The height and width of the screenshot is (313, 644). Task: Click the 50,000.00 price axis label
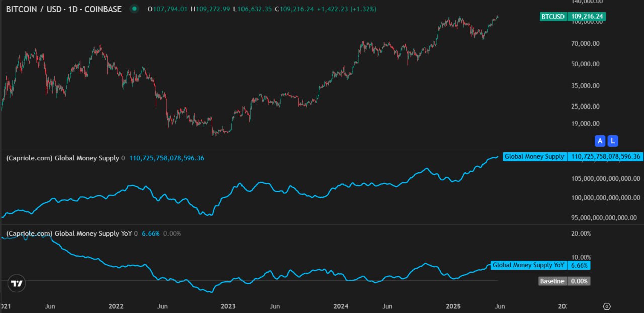tap(584, 64)
